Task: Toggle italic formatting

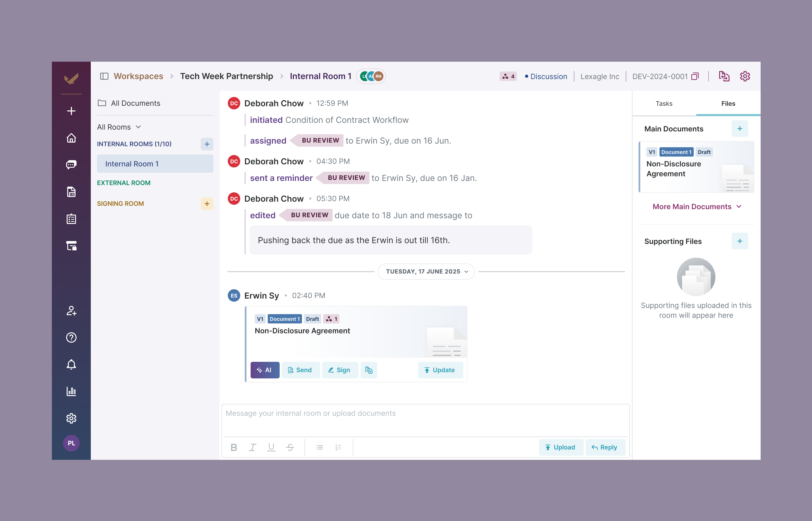Action: coord(253,447)
